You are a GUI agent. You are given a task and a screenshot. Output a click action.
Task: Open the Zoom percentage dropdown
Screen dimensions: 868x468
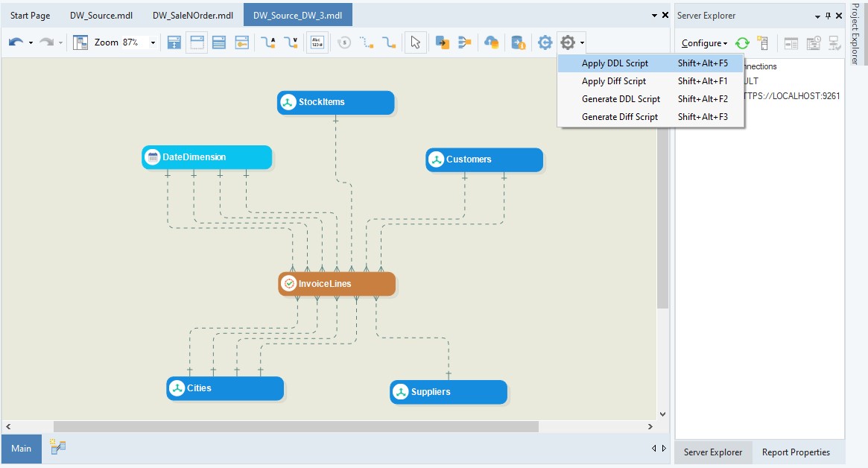(x=153, y=43)
